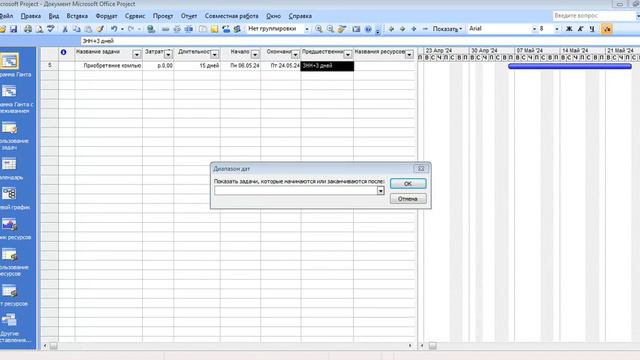The width and height of the screenshot is (640, 360).
Task: Click the Zoom Out magnifier icon
Action: 330,29
